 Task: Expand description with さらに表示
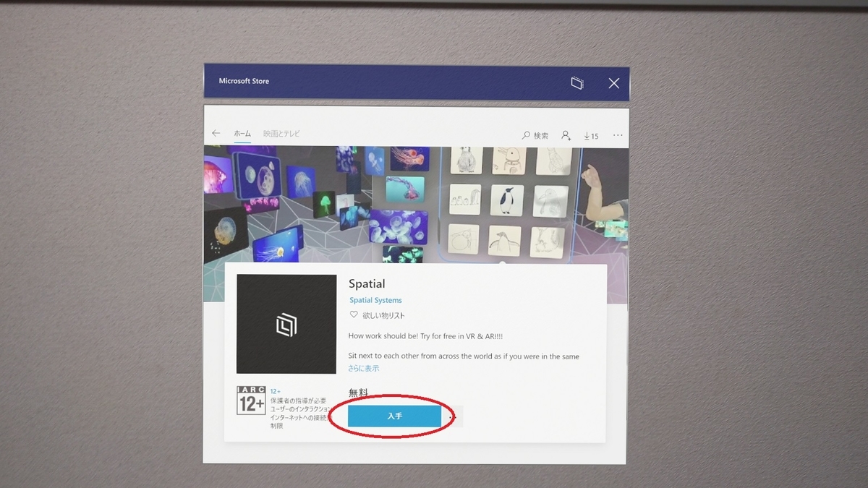363,368
